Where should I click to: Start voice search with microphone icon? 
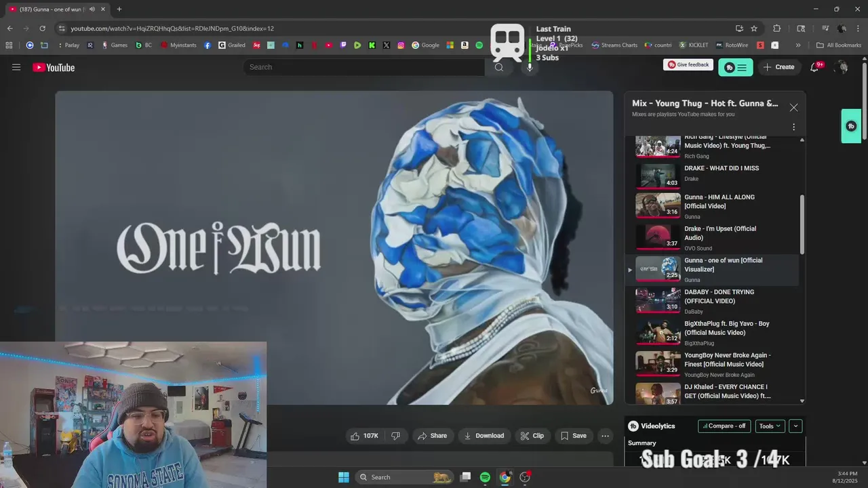click(x=530, y=67)
